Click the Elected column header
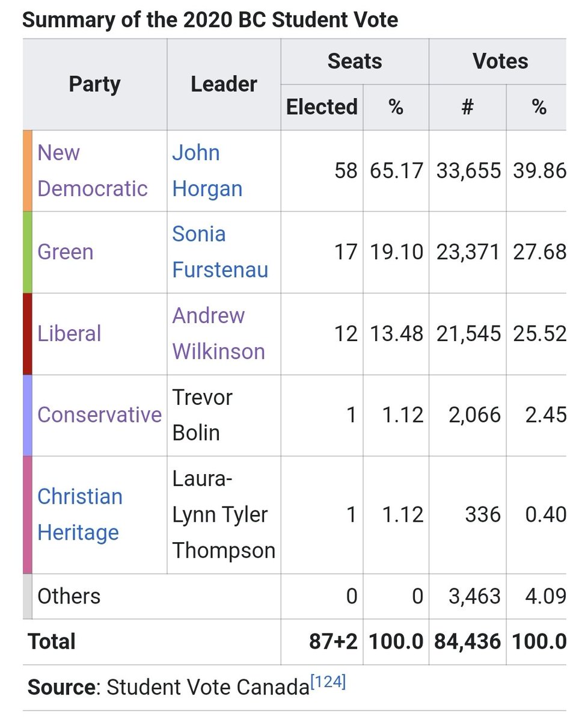The image size is (588, 722). coord(322,107)
